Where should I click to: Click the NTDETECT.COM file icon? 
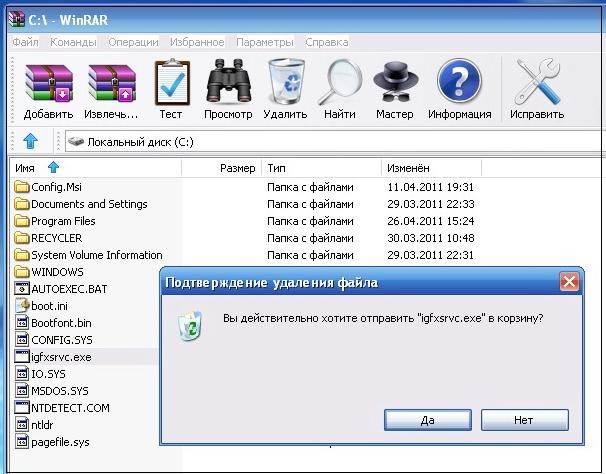(22, 408)
